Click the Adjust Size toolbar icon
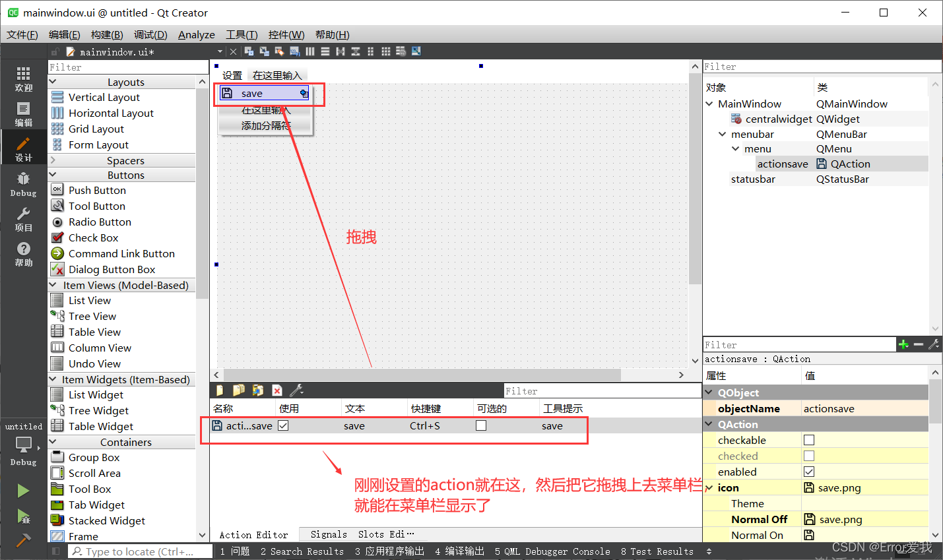Image resolution: width=943 pixels, height=560 pixels. coord(416,51)
